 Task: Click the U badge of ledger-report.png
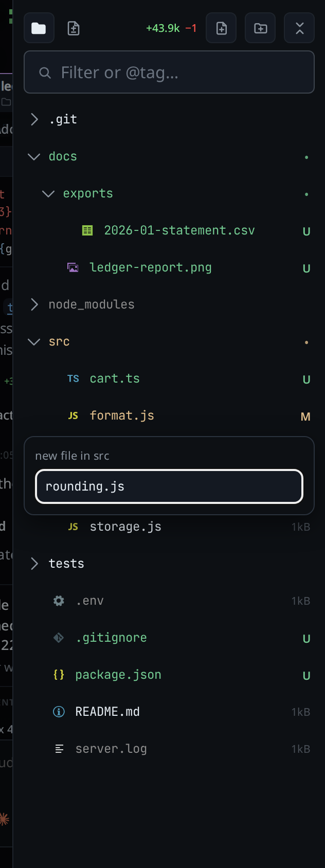[x=306, y=268]
